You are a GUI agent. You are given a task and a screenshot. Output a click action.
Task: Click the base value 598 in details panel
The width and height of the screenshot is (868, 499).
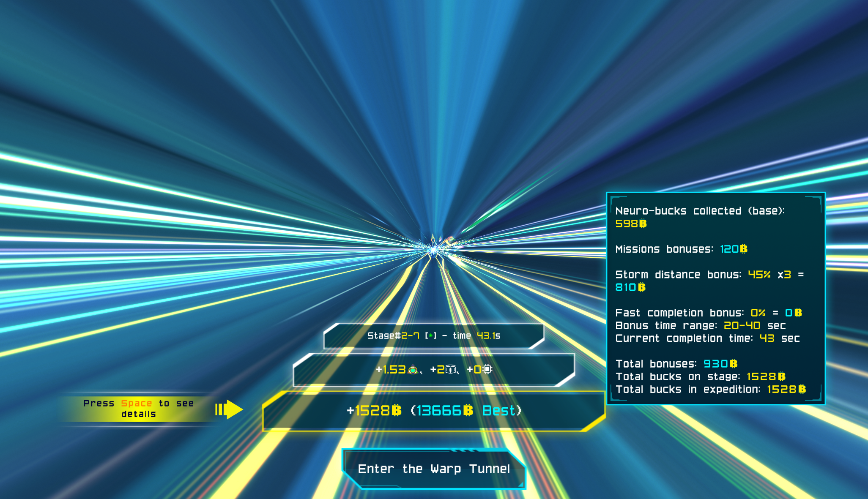click(626, 224)
